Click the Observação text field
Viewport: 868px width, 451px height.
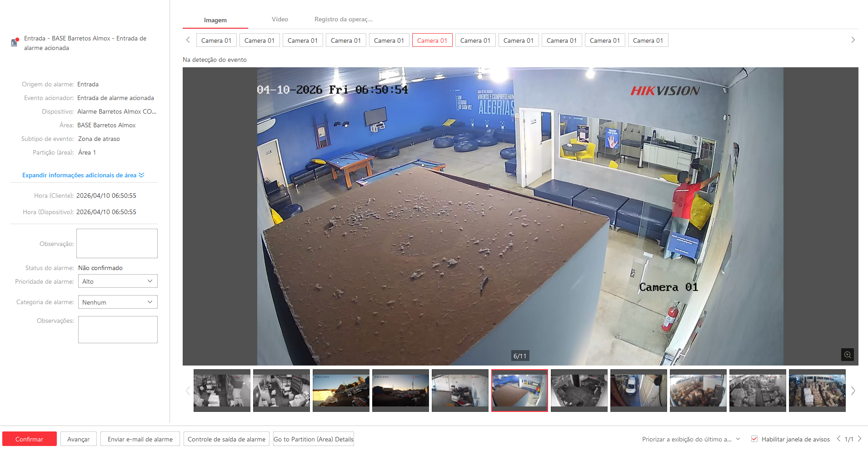[117, 243]
